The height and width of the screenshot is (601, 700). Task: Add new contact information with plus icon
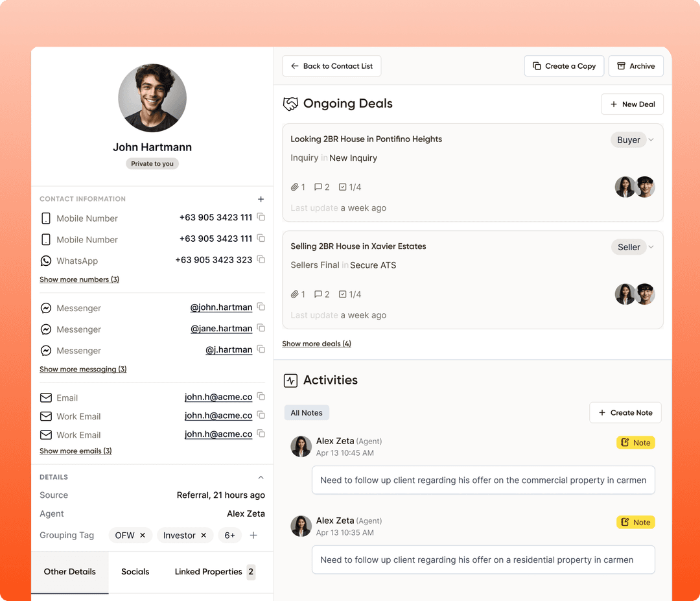[261, 199]
